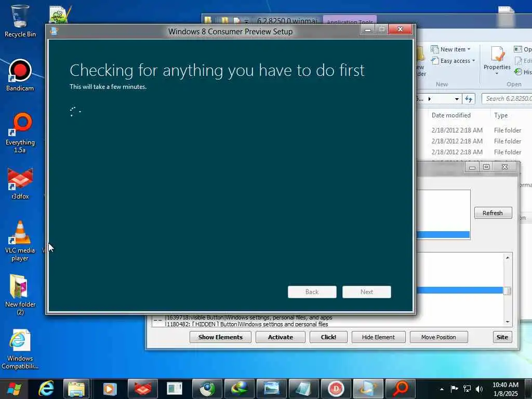Click the Properties button in Explorer ribbon
Screen dimensions: 532x399
pyautogui.click(x=497, y=60)
